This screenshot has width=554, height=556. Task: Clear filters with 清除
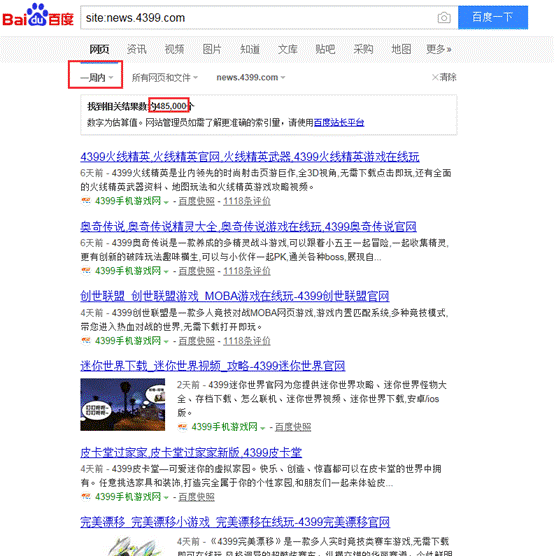pos(444,77)
